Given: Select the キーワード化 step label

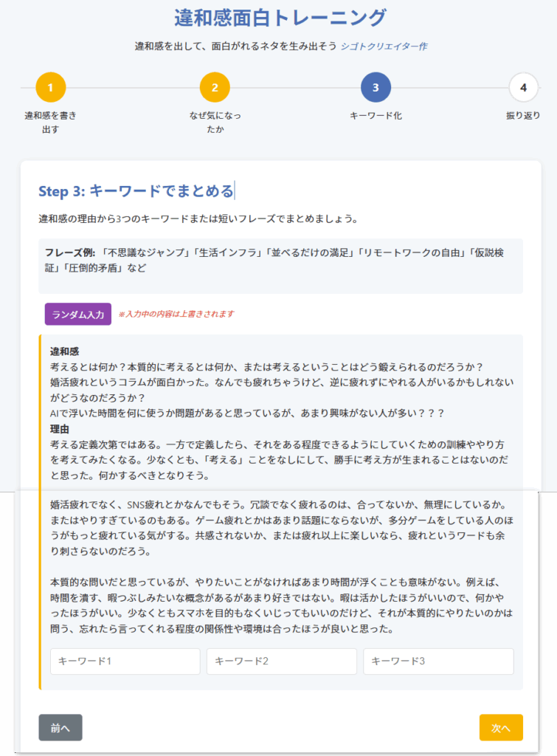Looking at the screenshot, I should click(x=376, y=116).
